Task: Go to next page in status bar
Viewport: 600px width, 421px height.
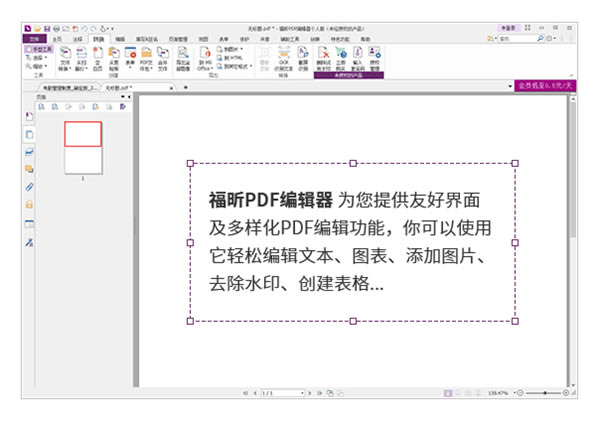Action: pyautogui.click(x=310, y=393)
